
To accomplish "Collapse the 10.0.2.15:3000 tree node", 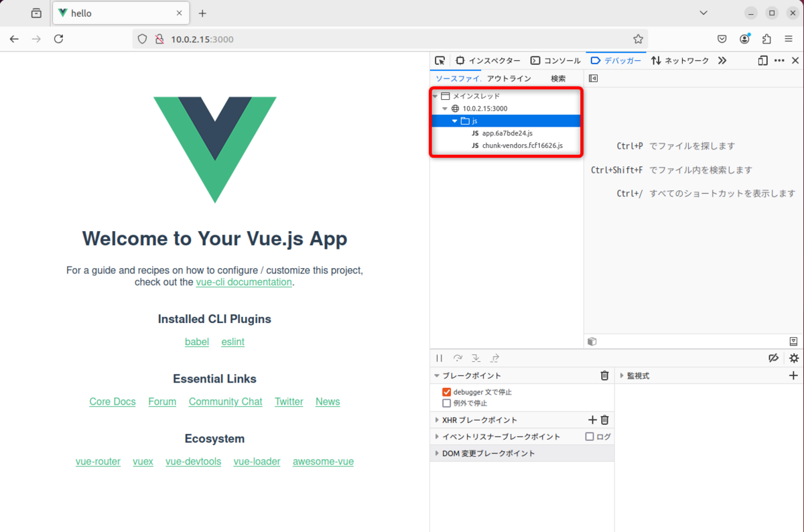I will tap(445, 108).
